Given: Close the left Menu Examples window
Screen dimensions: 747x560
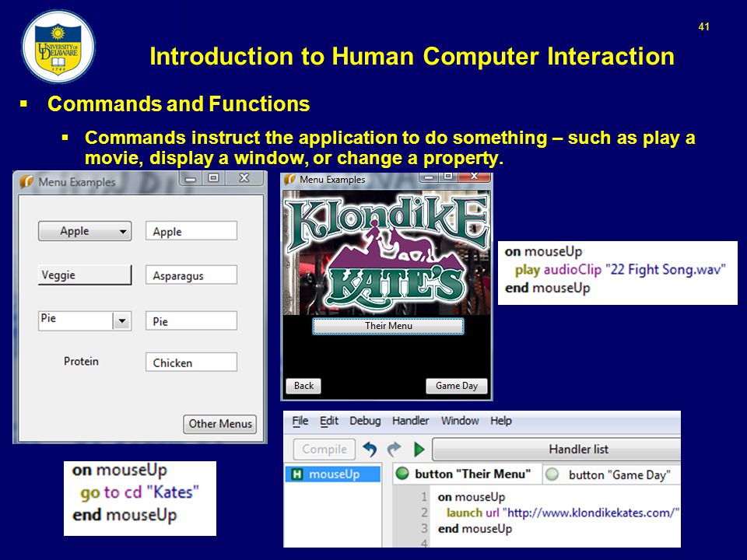Looking at the screenshot, I should (x=244, y=178).
